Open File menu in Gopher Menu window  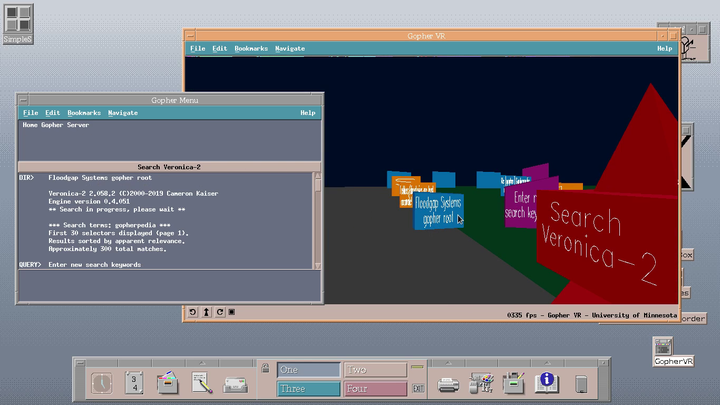point(30,113)
